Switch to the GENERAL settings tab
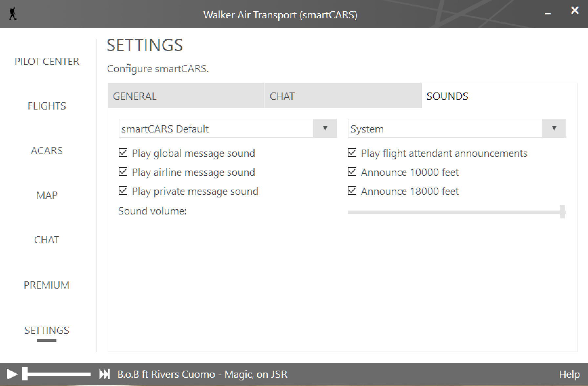588x386 pixels. point(186,96)
